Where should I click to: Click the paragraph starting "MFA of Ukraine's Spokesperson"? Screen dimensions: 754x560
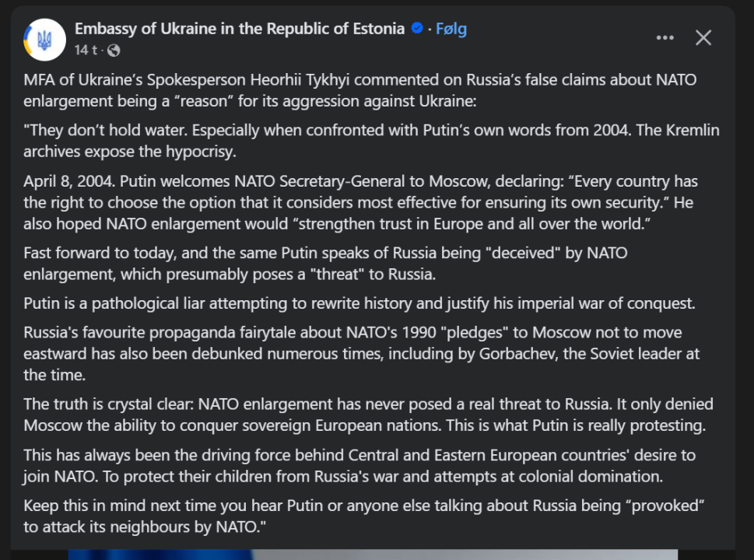click(x=359, y=90)
